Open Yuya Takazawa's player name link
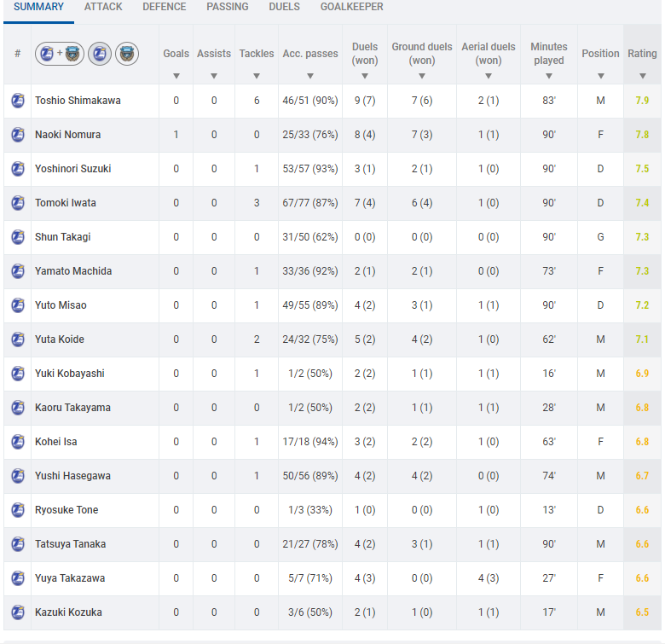 (70, 578)
